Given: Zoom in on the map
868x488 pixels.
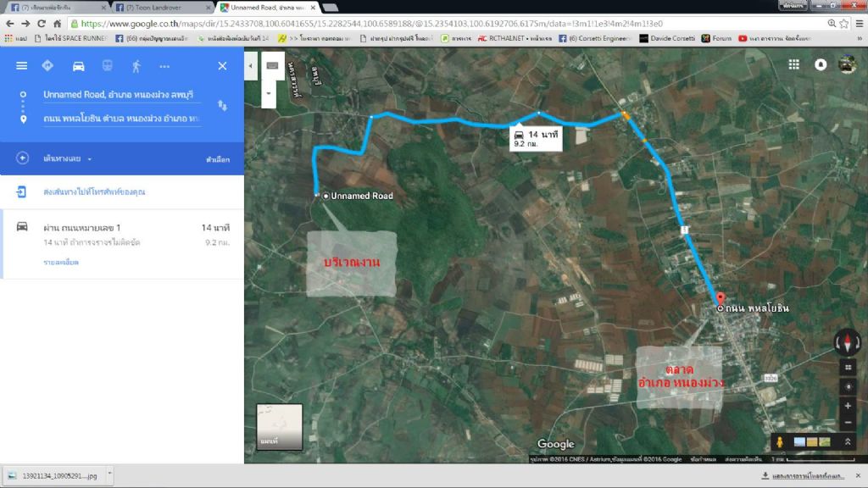Looking at the screenshot, I should (x=848, y=406).
